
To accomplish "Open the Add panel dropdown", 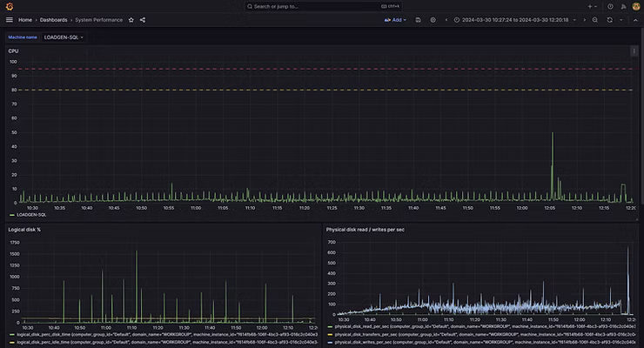I will 395,20.
